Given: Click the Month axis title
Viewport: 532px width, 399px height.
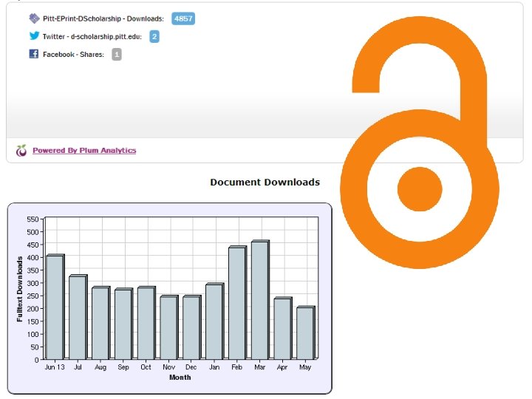Looking at the screenshot, I should pyautogui.click(x=180, y=378).
